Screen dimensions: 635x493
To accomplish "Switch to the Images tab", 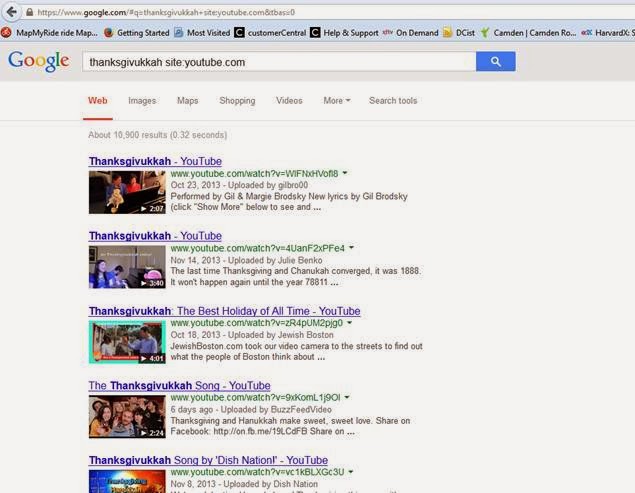I will [142, 100].
